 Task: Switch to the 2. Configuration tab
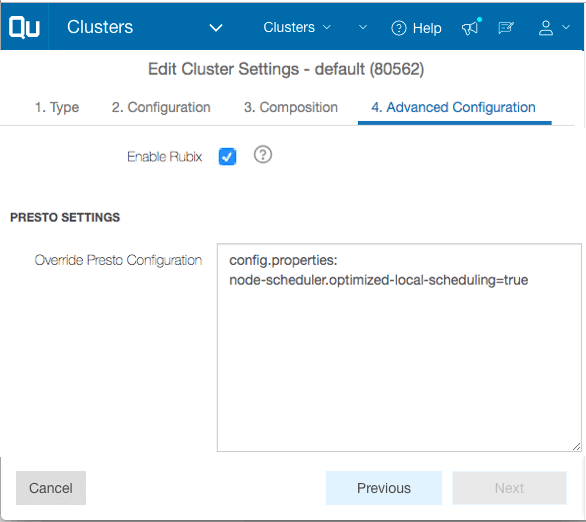(x=161, y=108)
